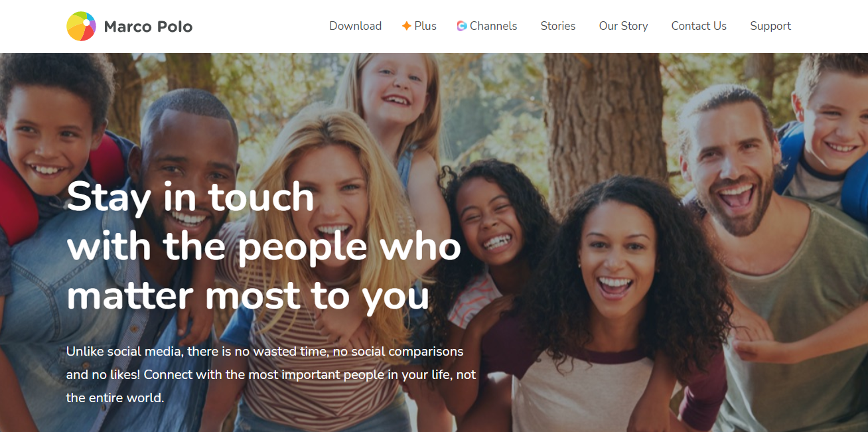Click the swirl icon next to Channels
868x432 pixels.
click(x=462, y=26)
